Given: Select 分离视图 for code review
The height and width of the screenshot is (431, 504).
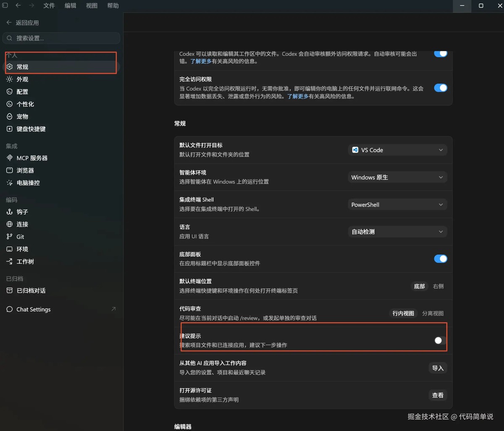Looking at the screenshot, I should point(433,313).
